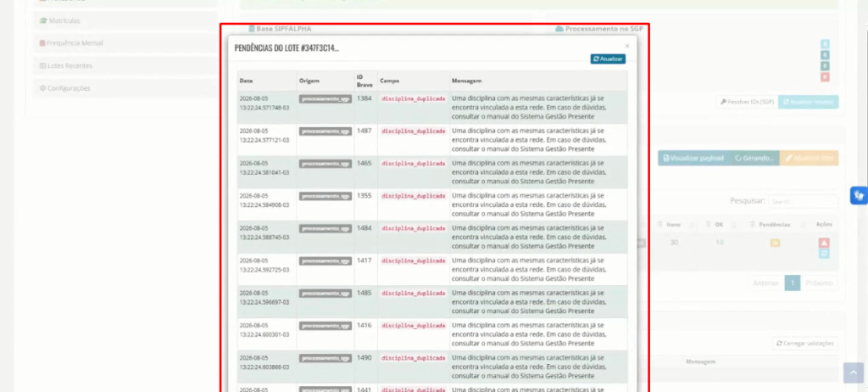Go to the Próximo page
868x392 pixels.
pos(819,283)
